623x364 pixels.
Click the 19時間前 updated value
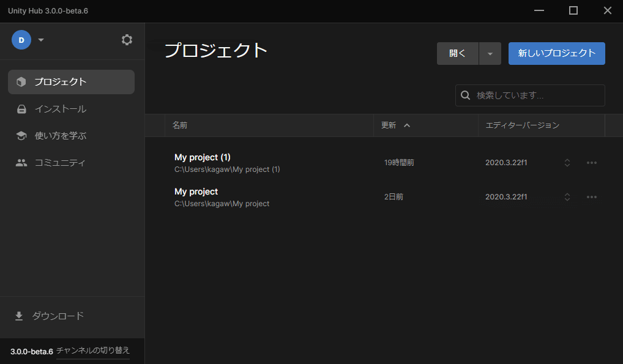point(399,163)
